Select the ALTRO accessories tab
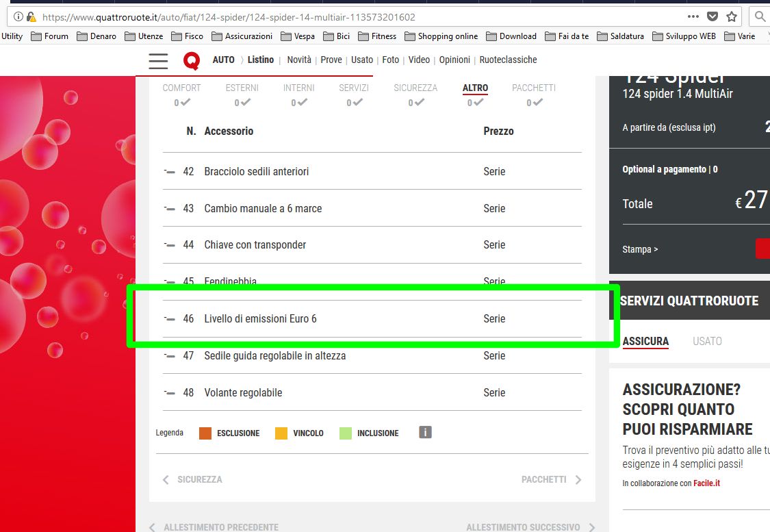This screenshot has height=532, width=770. click(476, 88)
